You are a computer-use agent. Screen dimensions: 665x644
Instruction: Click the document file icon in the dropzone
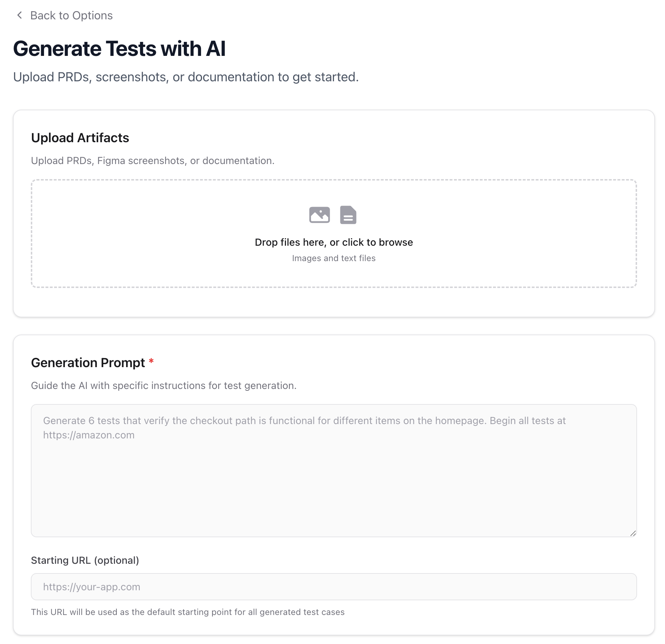(348, 215)
